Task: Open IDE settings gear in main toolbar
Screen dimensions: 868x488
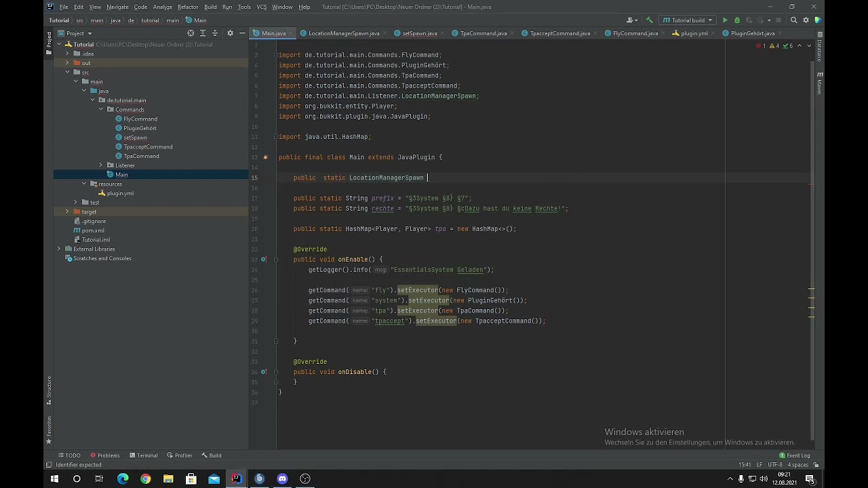Action: (806, 20)
